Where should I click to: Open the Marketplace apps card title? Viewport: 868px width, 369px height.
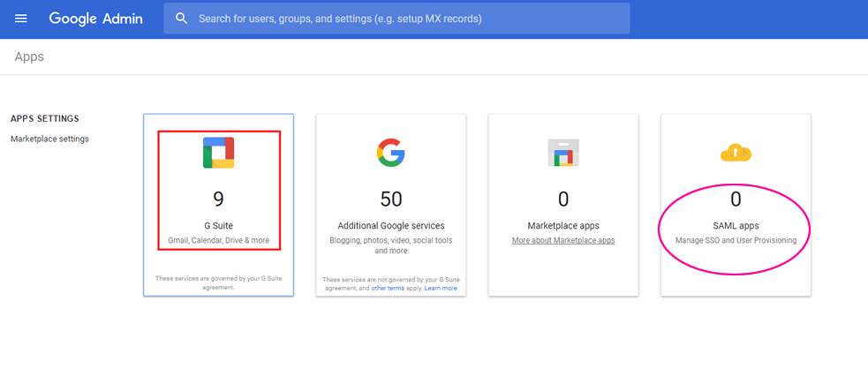click(563, 226)
